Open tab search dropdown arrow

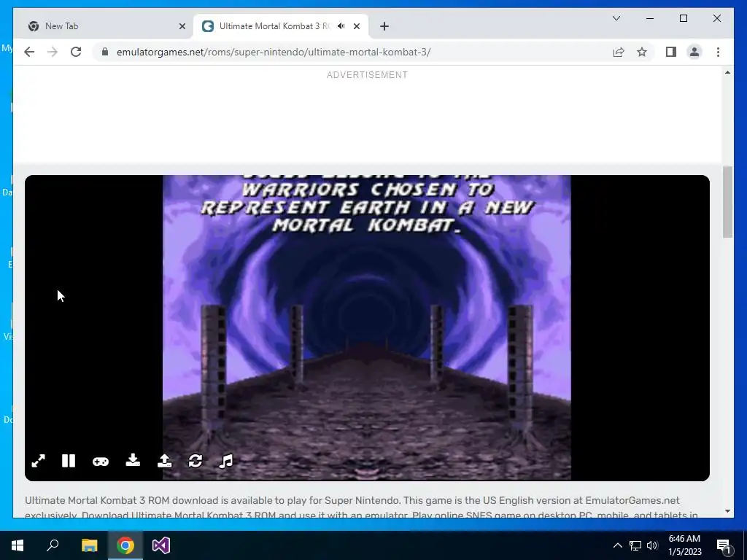(616, 18)
